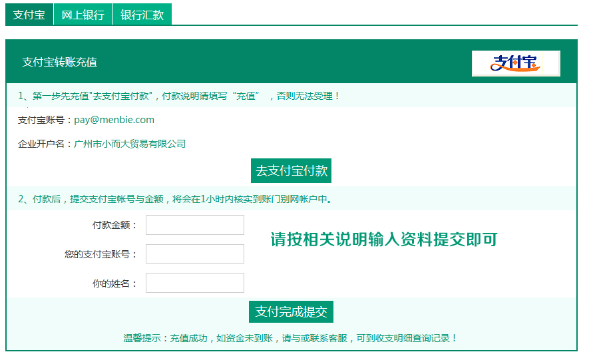Image resolution: width=591 pixels, height=364 pixels.
Task: Click the 温馨提示 notice at bottom
Action: (290, 338)
